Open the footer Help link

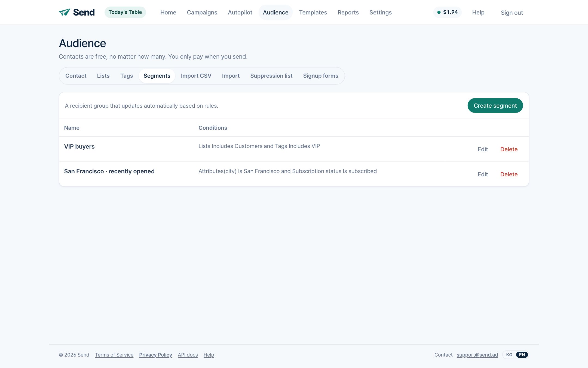tap(209, 355)
